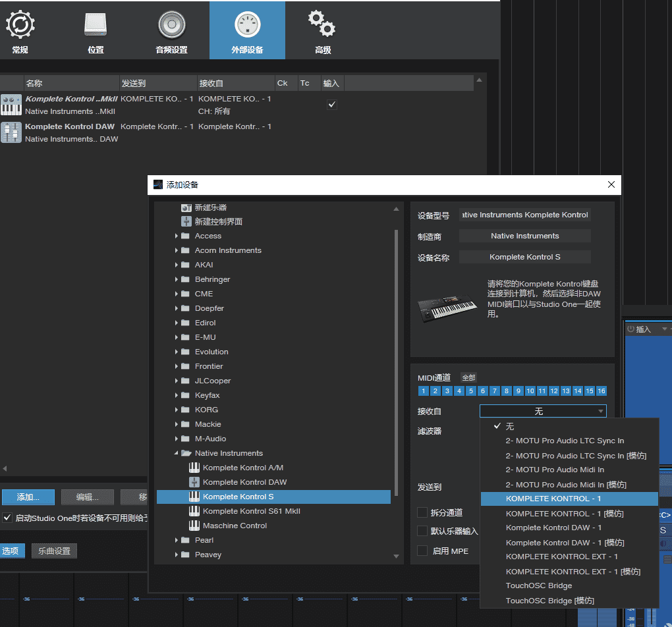Click the 全部 all channels button
The height and width of the screenshot is (627, 672).
coord(468,377)
